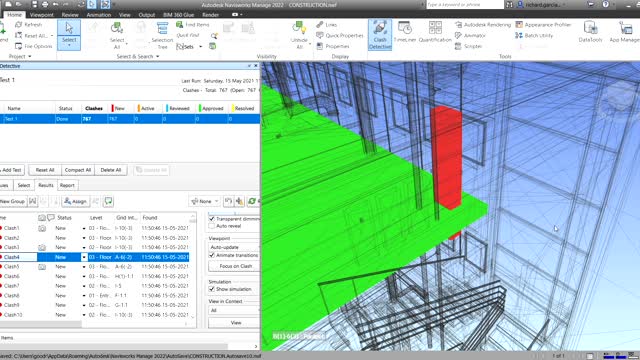Open File Options
The width and height of the screenshot is (640, 360).
pos(33,46)
